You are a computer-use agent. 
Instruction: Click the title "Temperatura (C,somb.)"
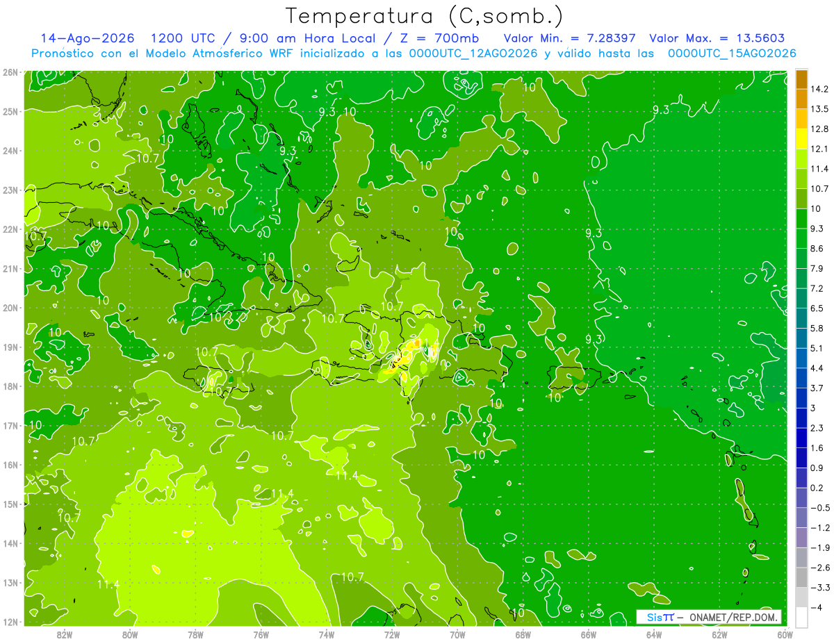425,17
